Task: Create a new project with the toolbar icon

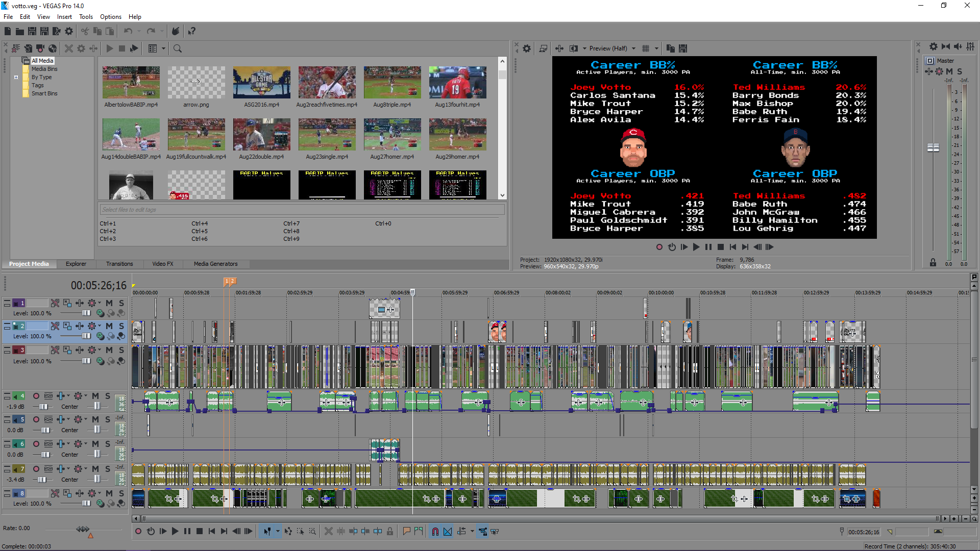Action: 8,32
